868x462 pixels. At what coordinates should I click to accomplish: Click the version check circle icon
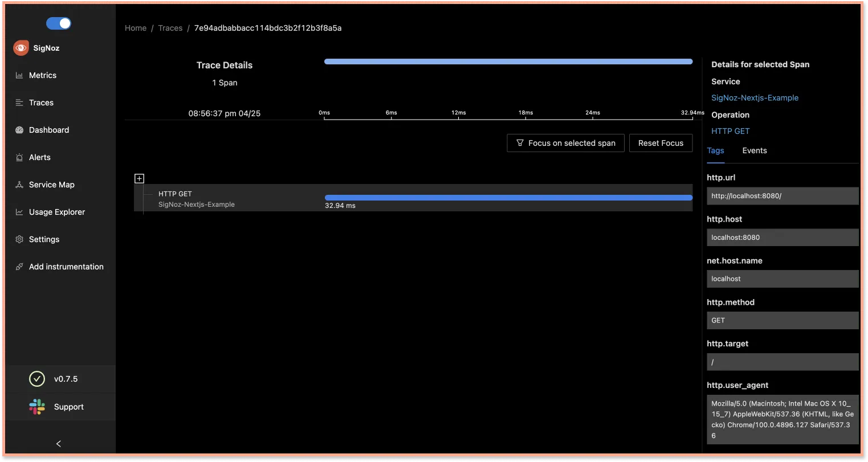coord(37,379)
